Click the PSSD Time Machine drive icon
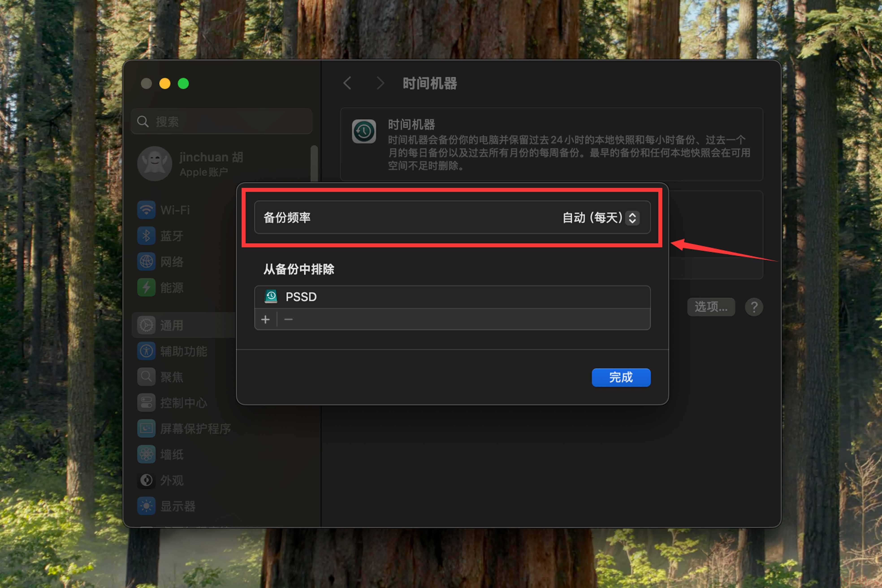 click(x=271, y=297)
